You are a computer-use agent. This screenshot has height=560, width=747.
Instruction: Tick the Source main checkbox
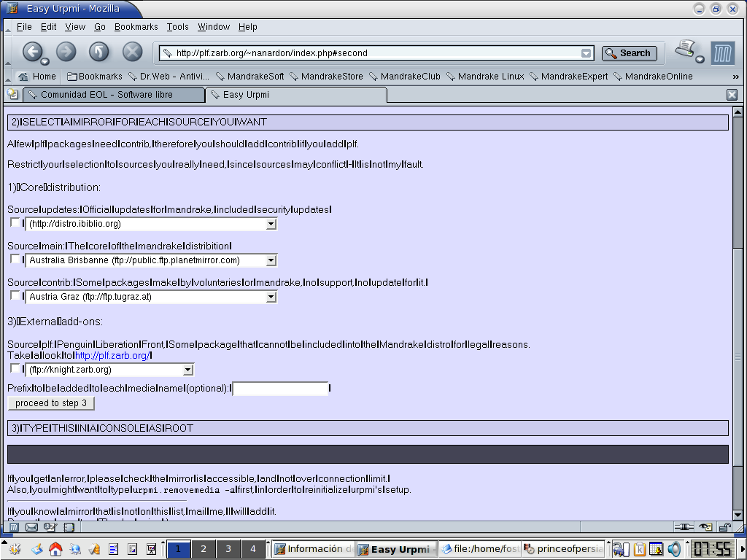(x=15, y=259)
